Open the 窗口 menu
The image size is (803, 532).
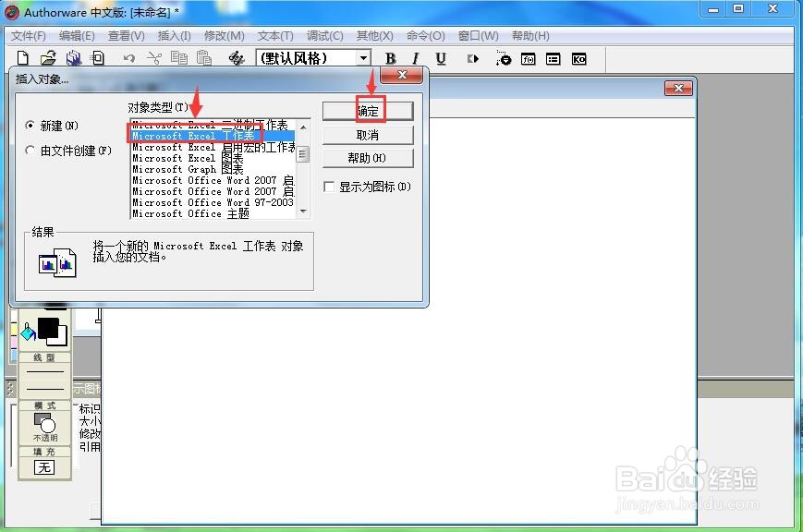coord(479,36)
